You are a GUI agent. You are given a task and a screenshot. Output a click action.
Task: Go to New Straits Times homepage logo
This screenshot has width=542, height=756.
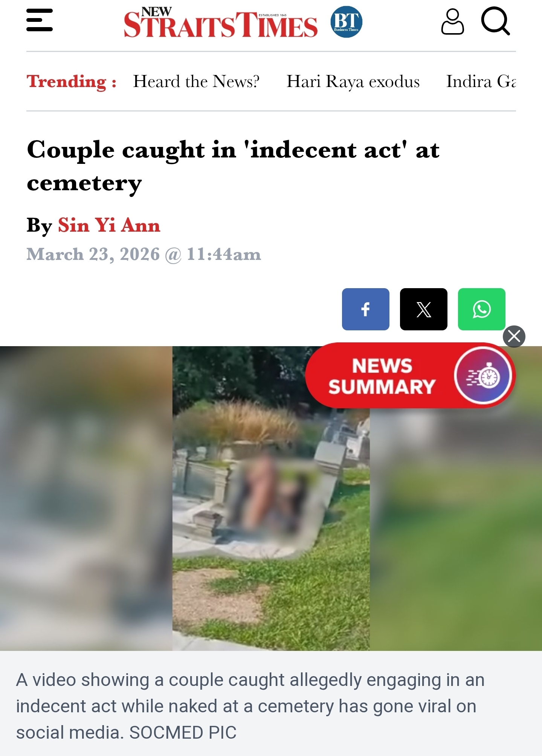[x=221, y=23]
